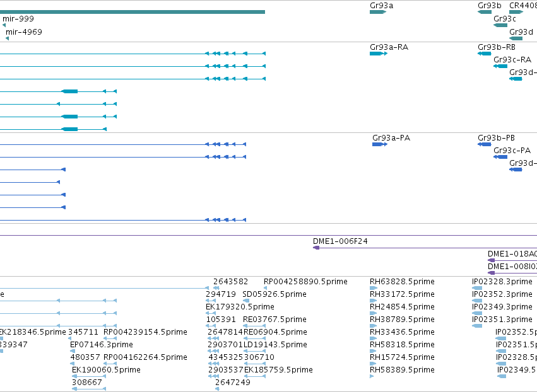Select the mir-4969 label
The height and width of the screenshot is (392, 537).
24,32
